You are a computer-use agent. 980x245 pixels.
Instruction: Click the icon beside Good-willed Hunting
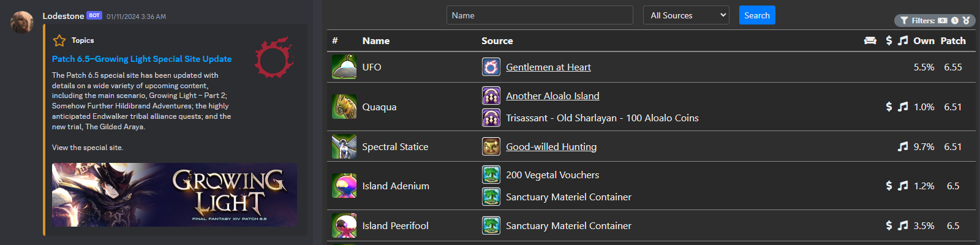click(x=491, y=146)
